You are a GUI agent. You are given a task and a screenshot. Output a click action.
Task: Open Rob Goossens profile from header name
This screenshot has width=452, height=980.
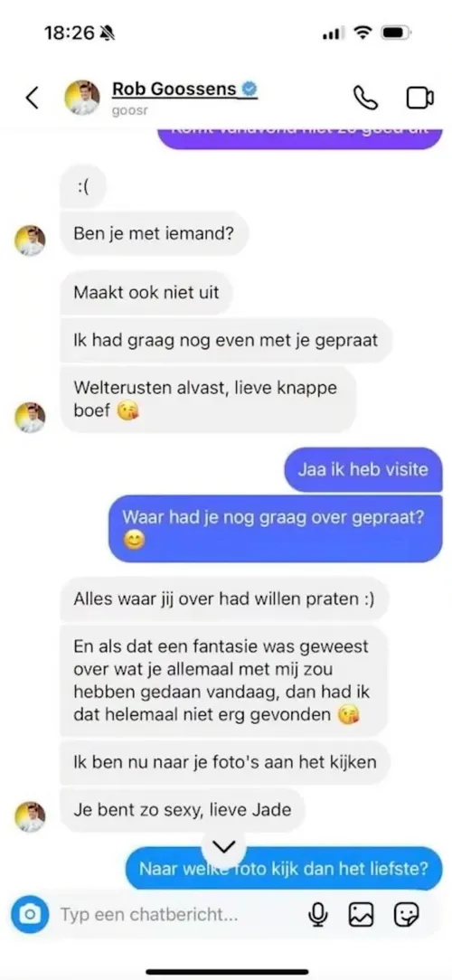click(174, 90)
